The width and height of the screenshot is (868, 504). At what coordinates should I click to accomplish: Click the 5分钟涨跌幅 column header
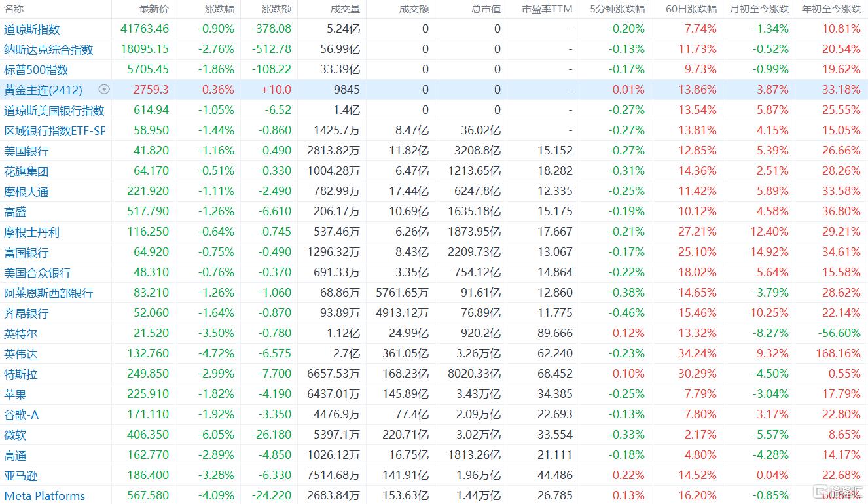click(617, 9)
